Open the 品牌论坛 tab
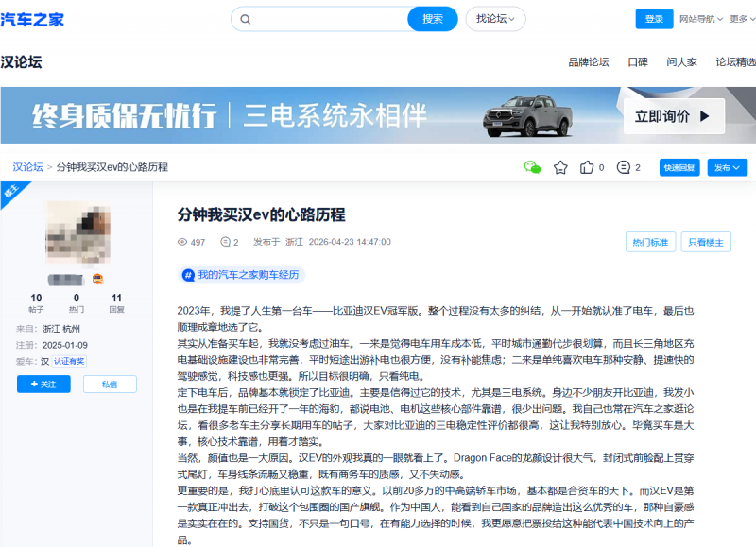The image size is (756, 547). coord(588,62)
